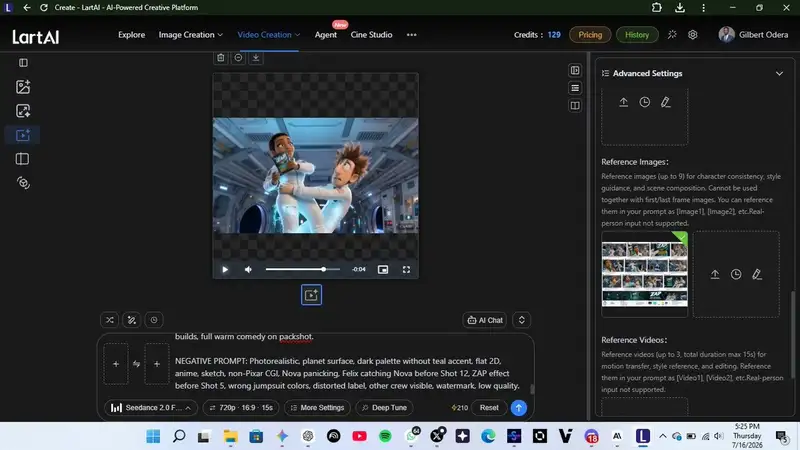Open Cine Studio
Viewport: 800px width, 450px height.
[x=371, y=35]
